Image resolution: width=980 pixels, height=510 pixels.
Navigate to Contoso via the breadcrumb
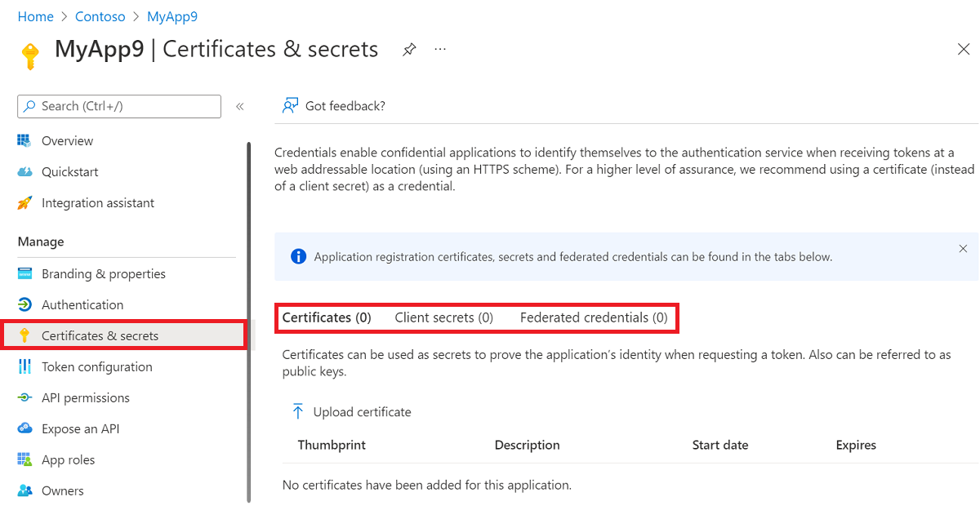[x=100, y=16]
